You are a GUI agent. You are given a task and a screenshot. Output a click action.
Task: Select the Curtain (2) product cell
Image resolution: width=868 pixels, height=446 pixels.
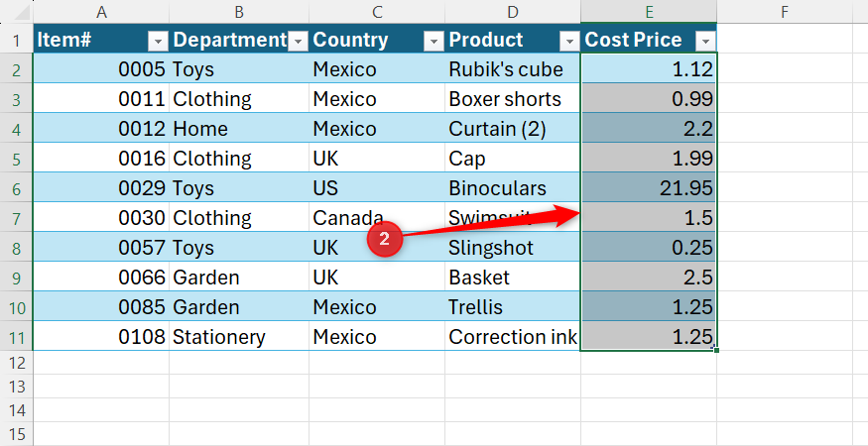coord(513,129)
